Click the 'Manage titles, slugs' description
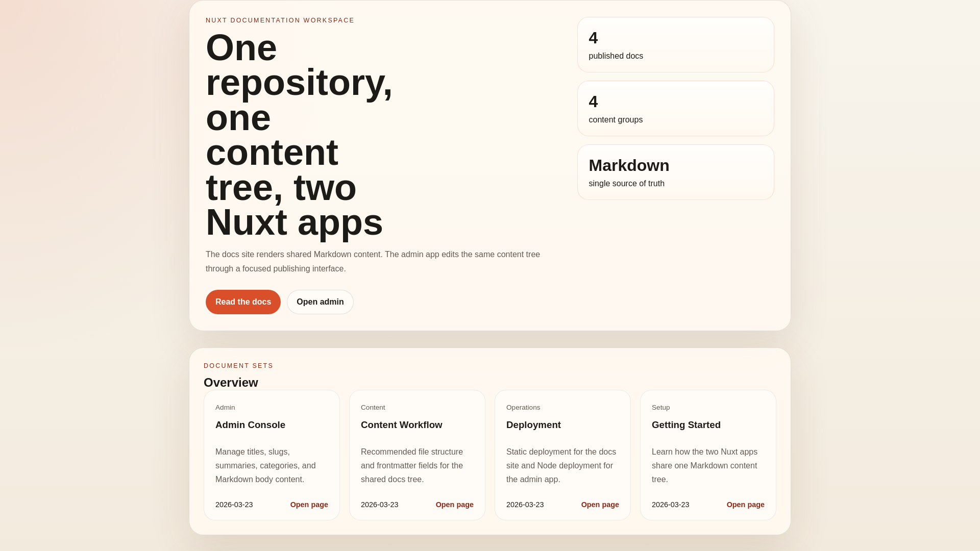The height and width of the screenshot is (551, 980). [x=265, y=466]
